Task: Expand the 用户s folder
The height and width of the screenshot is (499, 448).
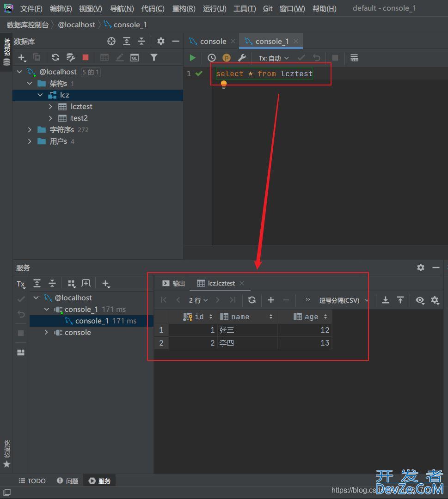Action: coord(30,141)
